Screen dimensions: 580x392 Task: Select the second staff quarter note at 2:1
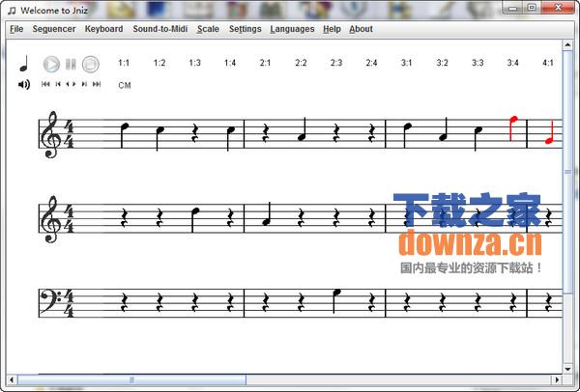(266, 214)
